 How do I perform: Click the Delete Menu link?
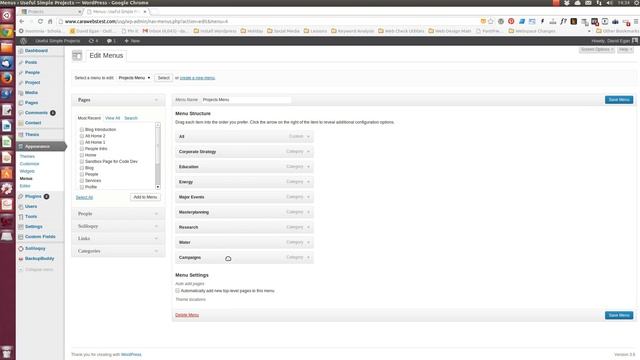tap(187, 315)
